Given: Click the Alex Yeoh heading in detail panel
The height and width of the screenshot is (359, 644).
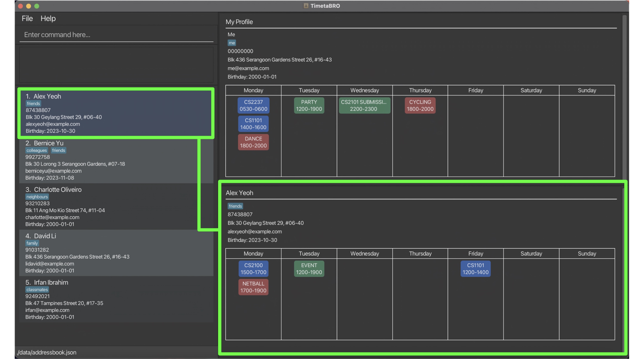Looking at the screenshot, I should [239, 193].
